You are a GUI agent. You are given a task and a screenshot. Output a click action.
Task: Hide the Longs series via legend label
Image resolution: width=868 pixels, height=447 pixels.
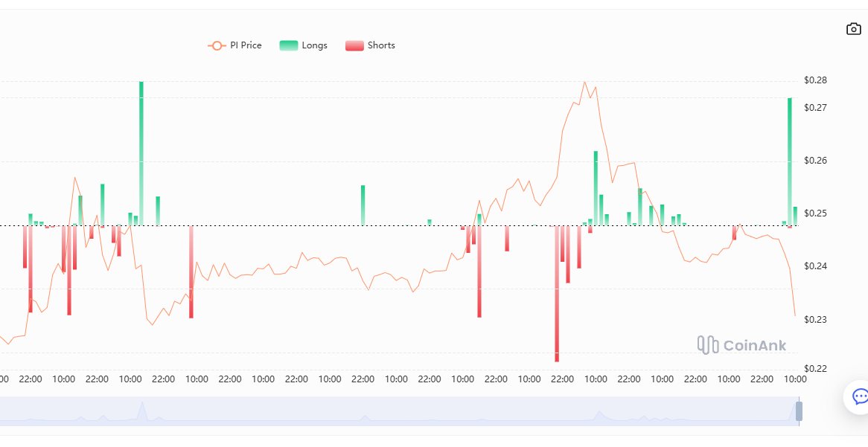314,45
